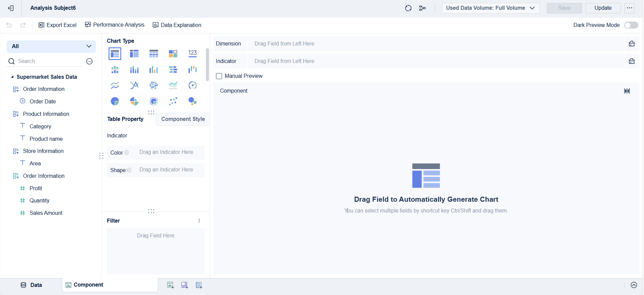Choose the rose pie chart type
Image resolution: width=644 pixels, height=295 pixels.
coord(134,101)
